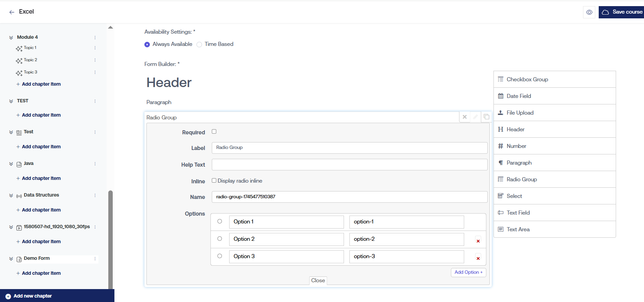Click the back arrow beside Excel
The image size is (644, 302).
[x=12, y=12]
